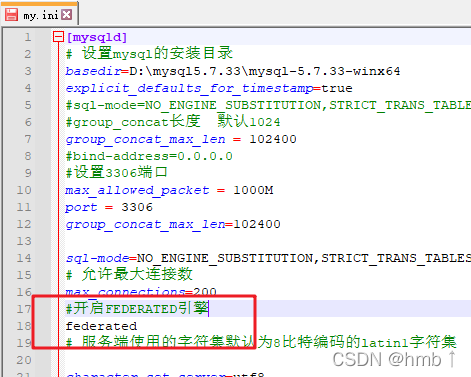Click the [mysqld] section header text
The image size is (471, 377).
click(x=97, y=37)
